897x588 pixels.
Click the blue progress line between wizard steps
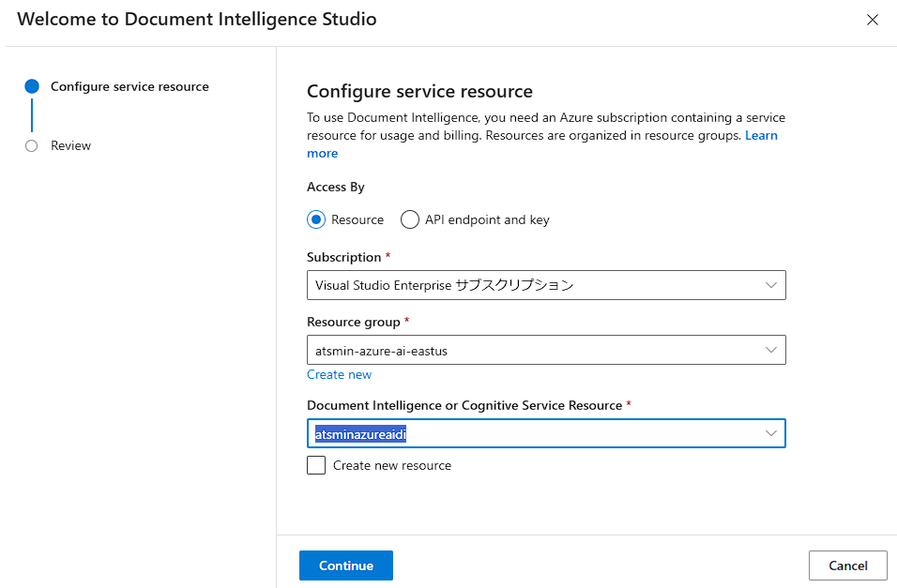click(x=32, y=115)
